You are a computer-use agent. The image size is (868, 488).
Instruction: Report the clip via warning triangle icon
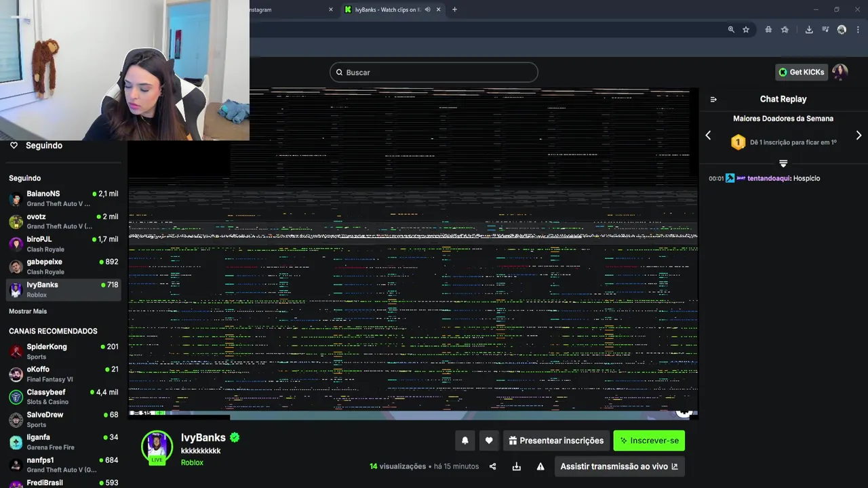click(540, 466)
